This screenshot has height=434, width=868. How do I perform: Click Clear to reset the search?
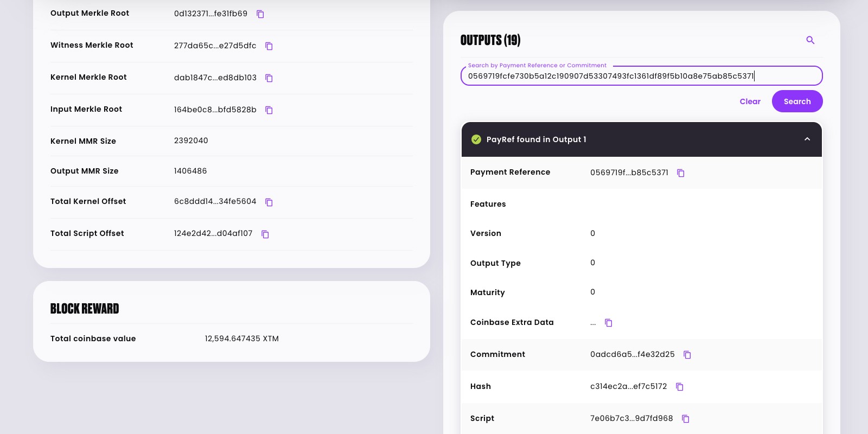750,101
